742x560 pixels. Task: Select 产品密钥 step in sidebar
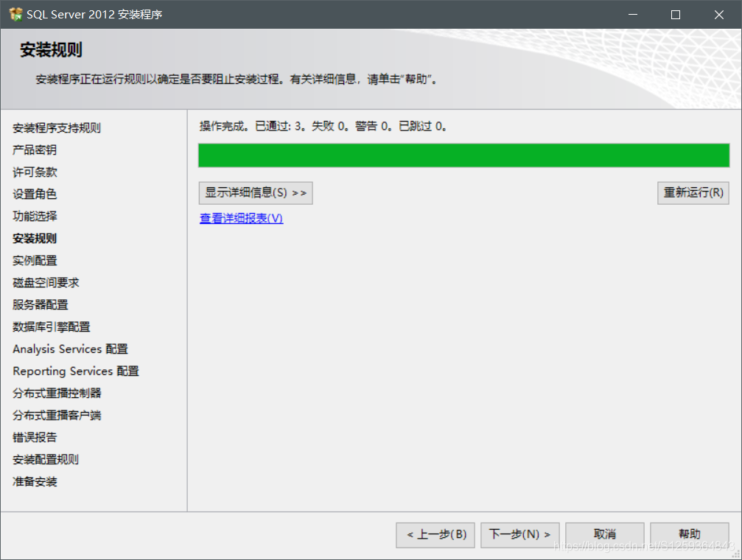point(35,150)
